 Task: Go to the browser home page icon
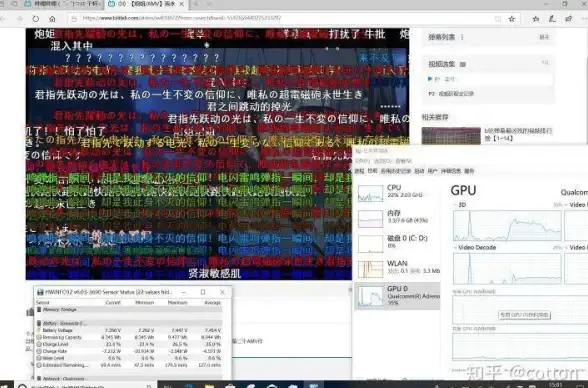tap(52, 19)
